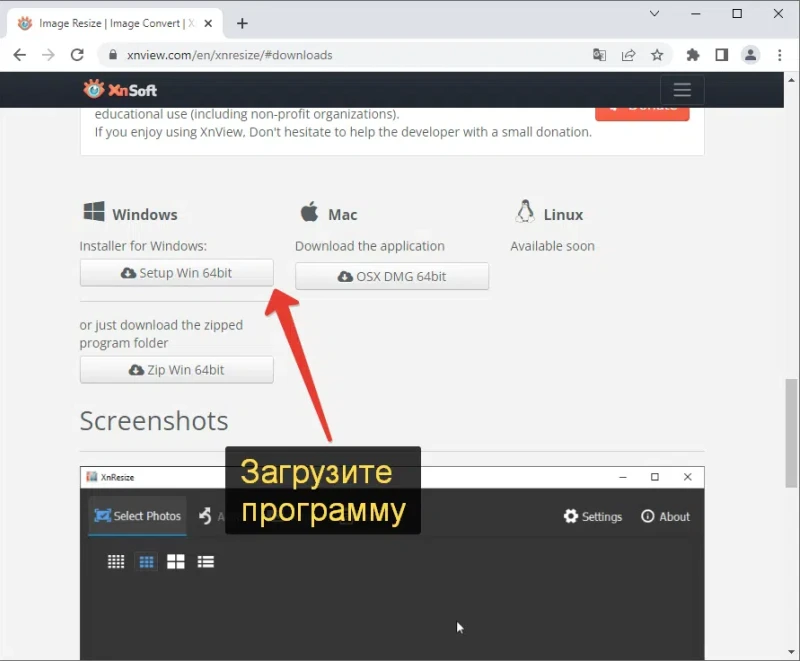
Task: Go back to previous page
Action: tap(19, 55)
